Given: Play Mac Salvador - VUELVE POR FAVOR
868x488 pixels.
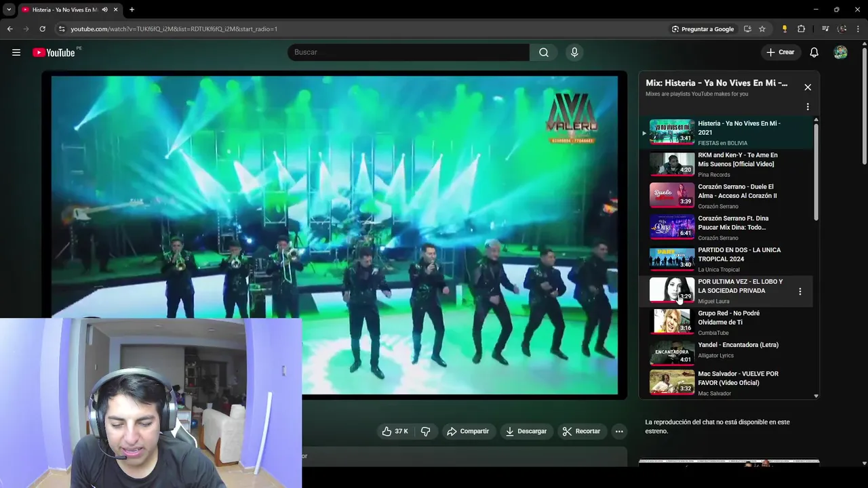Looking at the screenshot, I should coord(727,383).
